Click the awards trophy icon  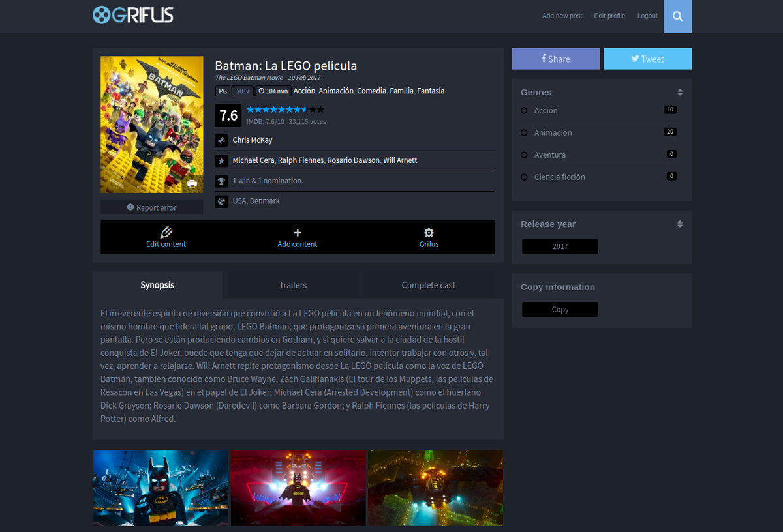(221, 181)
